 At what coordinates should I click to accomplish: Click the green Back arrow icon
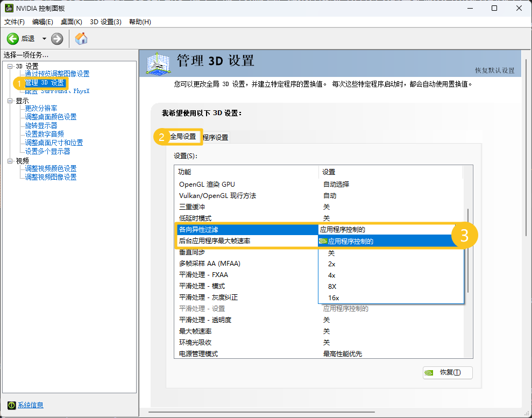(13, 39)
